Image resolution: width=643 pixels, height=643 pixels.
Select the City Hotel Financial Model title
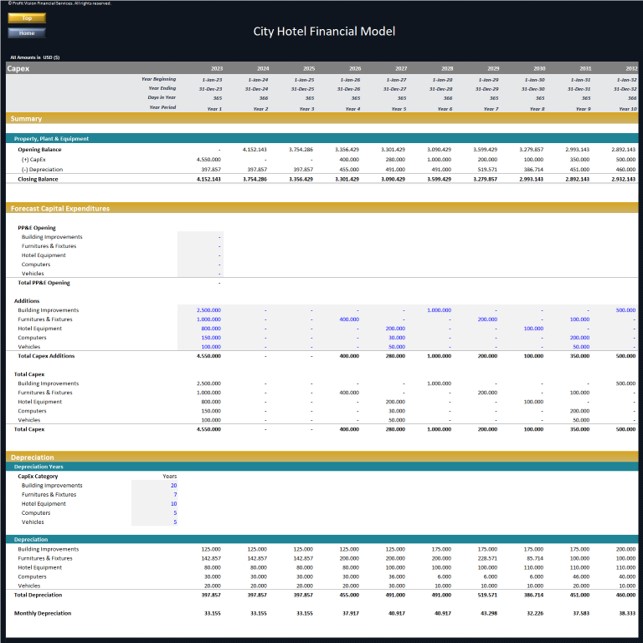point(324,31)
